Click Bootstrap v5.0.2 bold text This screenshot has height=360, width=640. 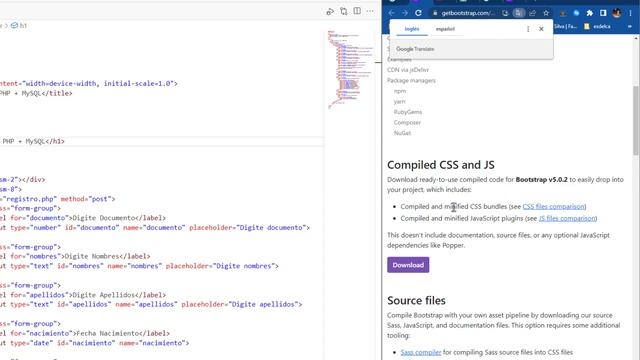pyautogui.click(x=541, y=180)
